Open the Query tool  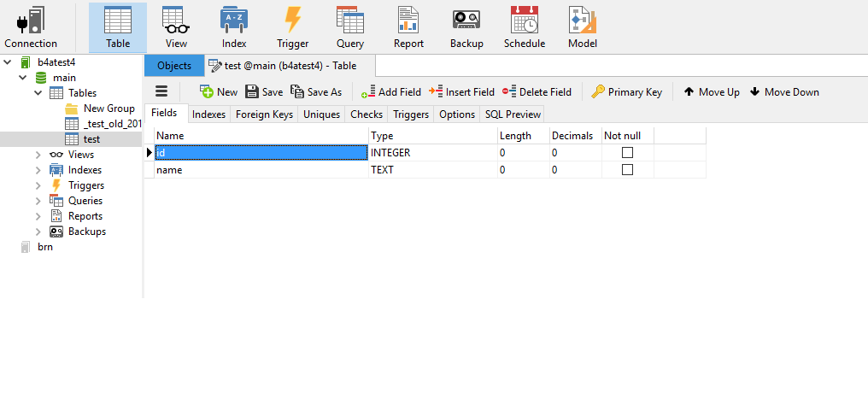click(349, 27)
